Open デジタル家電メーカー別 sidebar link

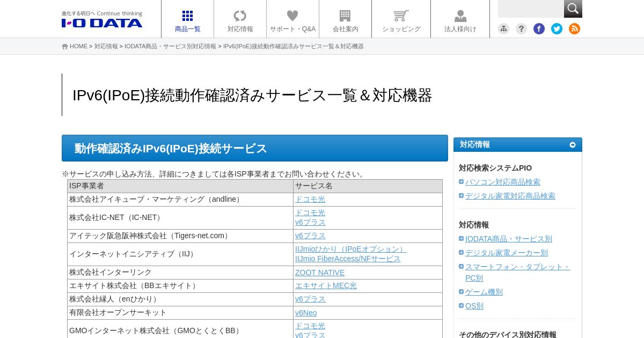pyautogui.click(x=507, y=253)
